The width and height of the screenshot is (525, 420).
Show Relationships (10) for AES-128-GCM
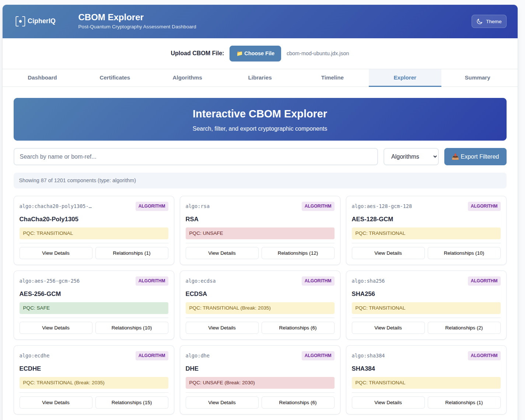464,253
